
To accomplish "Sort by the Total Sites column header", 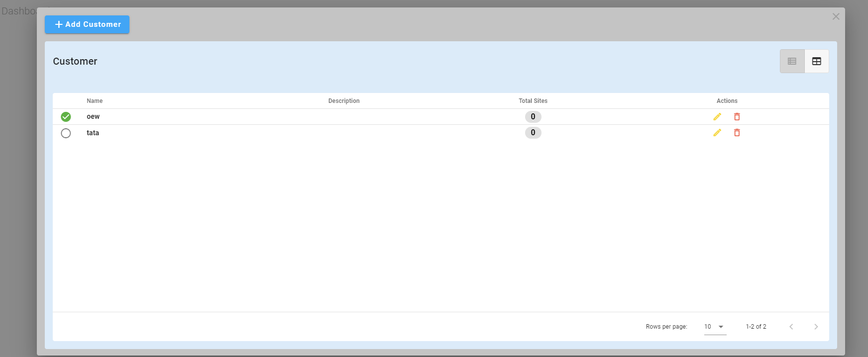I will pyautogui.click(x=533, y=101).
